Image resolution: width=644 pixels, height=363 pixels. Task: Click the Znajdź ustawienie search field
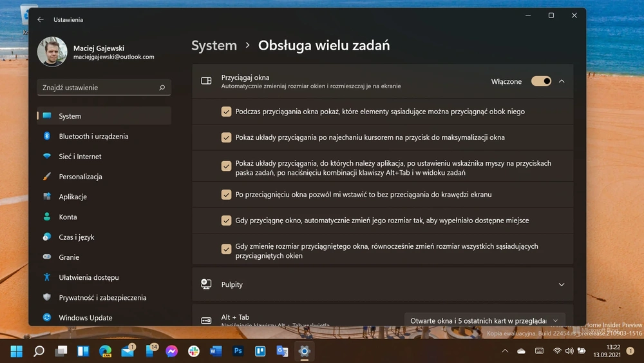[104, 88]
